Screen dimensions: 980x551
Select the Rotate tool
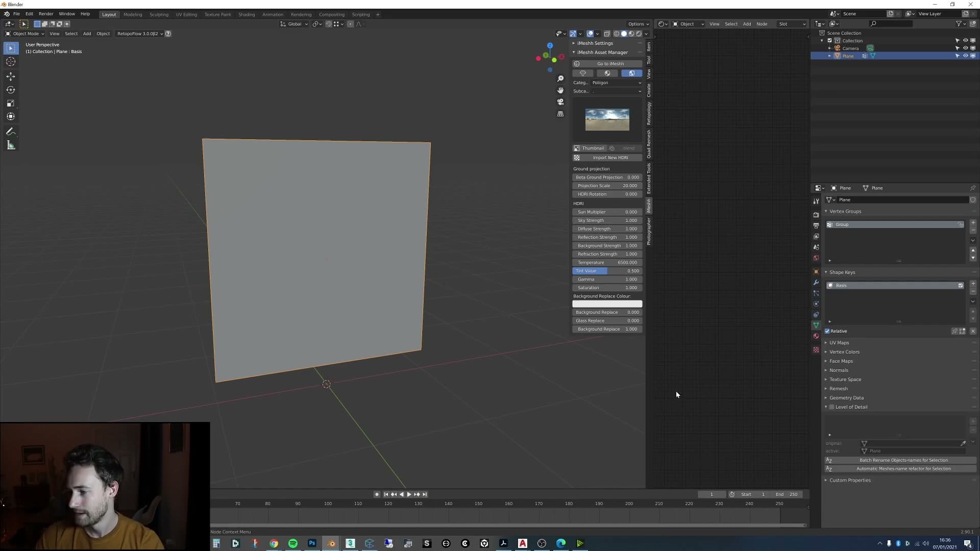(11, 90)
